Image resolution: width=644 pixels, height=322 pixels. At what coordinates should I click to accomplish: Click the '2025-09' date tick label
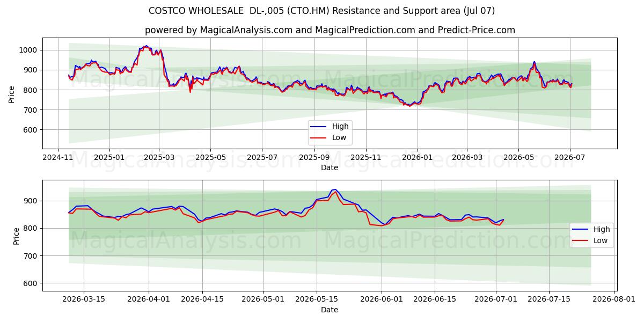coord(314,157)
